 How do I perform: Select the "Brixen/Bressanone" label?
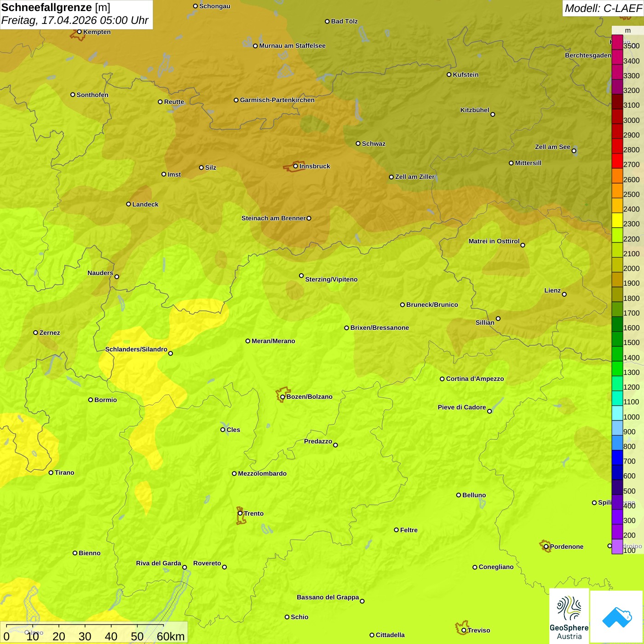click(379, 328)
